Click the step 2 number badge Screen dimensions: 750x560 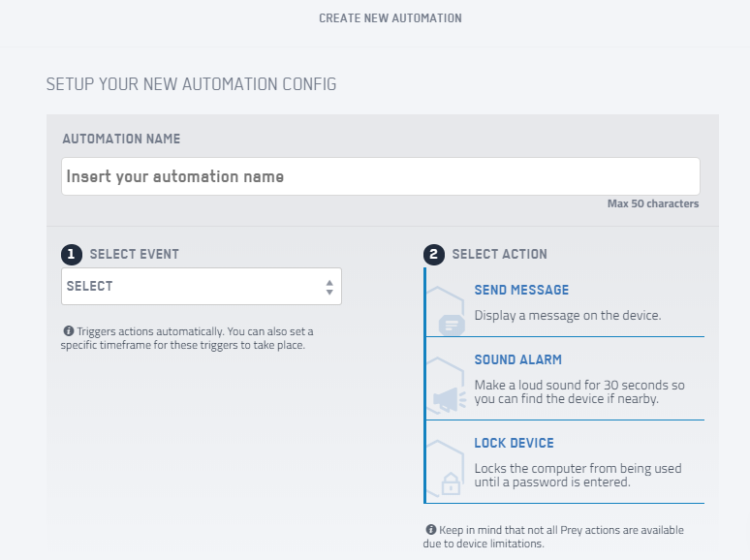click(433, 255)
